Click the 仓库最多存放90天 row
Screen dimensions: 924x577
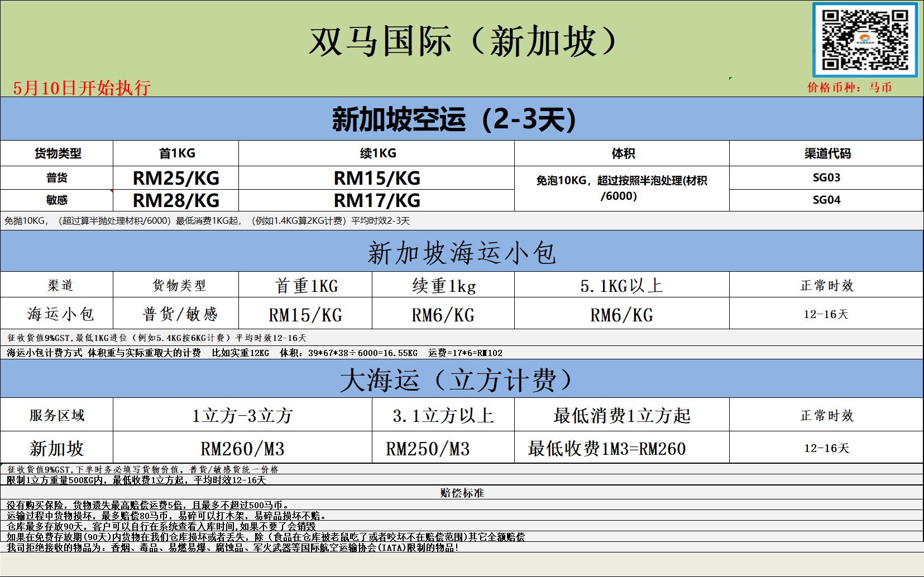click(461, 526)
